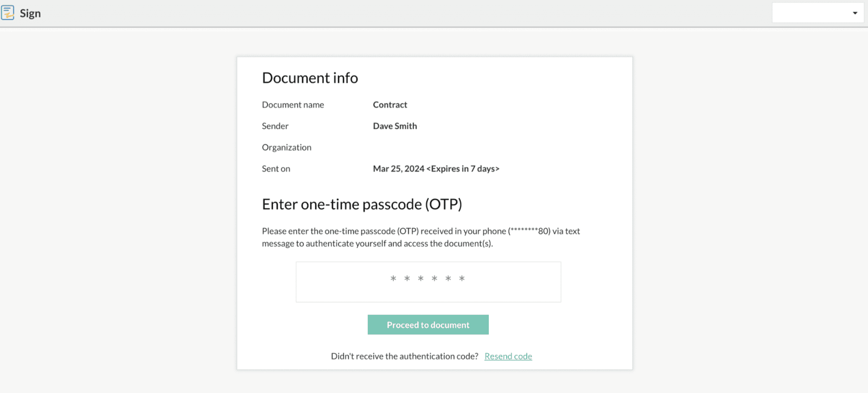Focus the one-time passcode input field

[428, 282]
